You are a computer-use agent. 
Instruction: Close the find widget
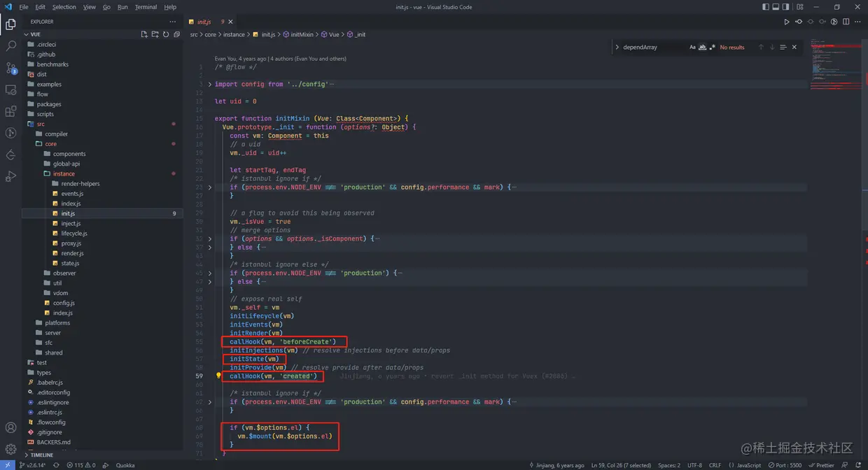click(794, 47)
